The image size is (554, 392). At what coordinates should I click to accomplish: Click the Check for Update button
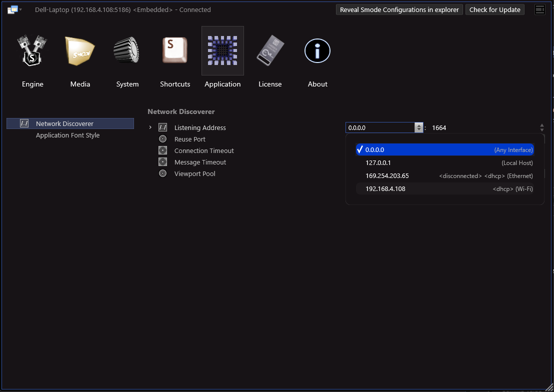click(x=494, y=9)
